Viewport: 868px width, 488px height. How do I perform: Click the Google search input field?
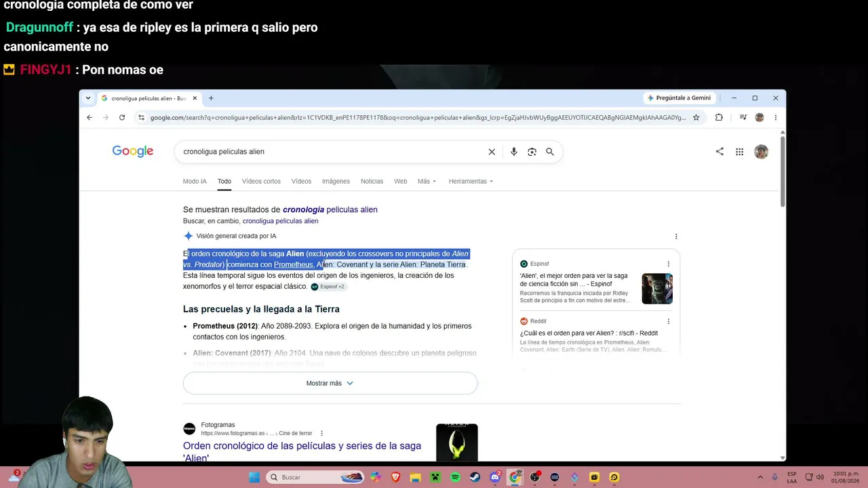coord(332,152)
